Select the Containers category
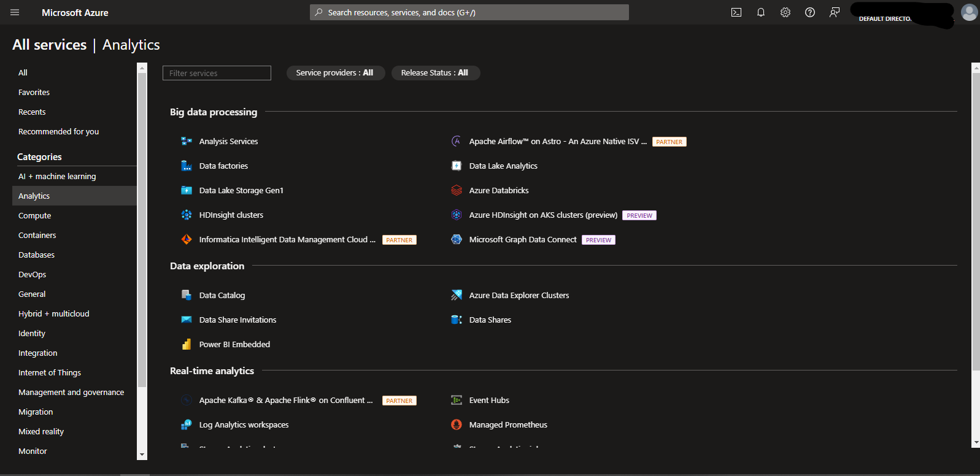Image resolution: width=980 pixels, height=476 pixels. 37,235
